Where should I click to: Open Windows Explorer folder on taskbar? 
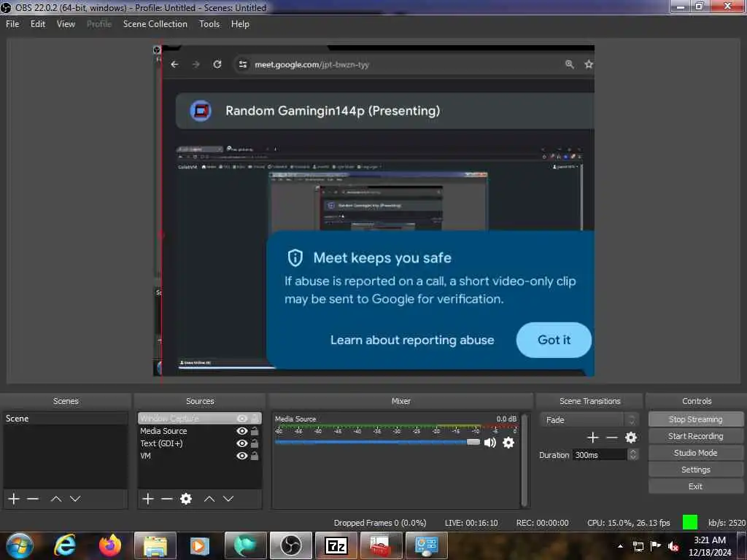point(155,545)
